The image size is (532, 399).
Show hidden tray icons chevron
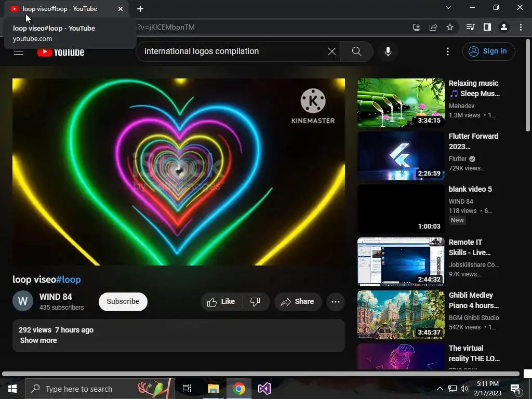click(440, 389)
